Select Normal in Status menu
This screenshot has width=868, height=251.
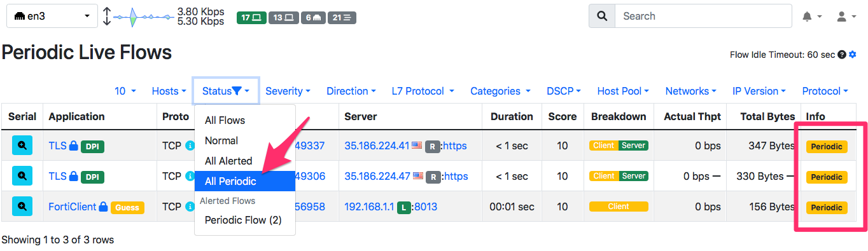pyautogui.click(x=245, y=140)
